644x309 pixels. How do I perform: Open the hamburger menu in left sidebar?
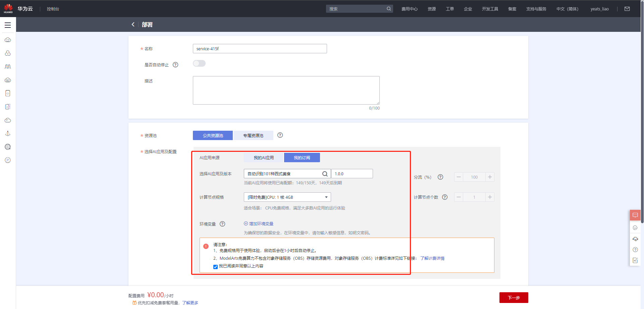tap(8, 25)
